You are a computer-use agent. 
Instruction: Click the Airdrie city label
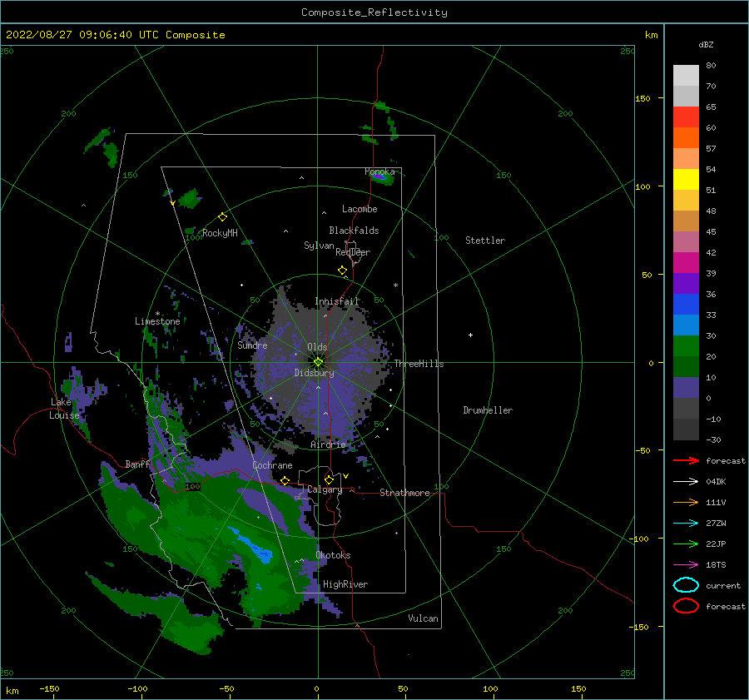pyautogui.click(x=328, y=444)
